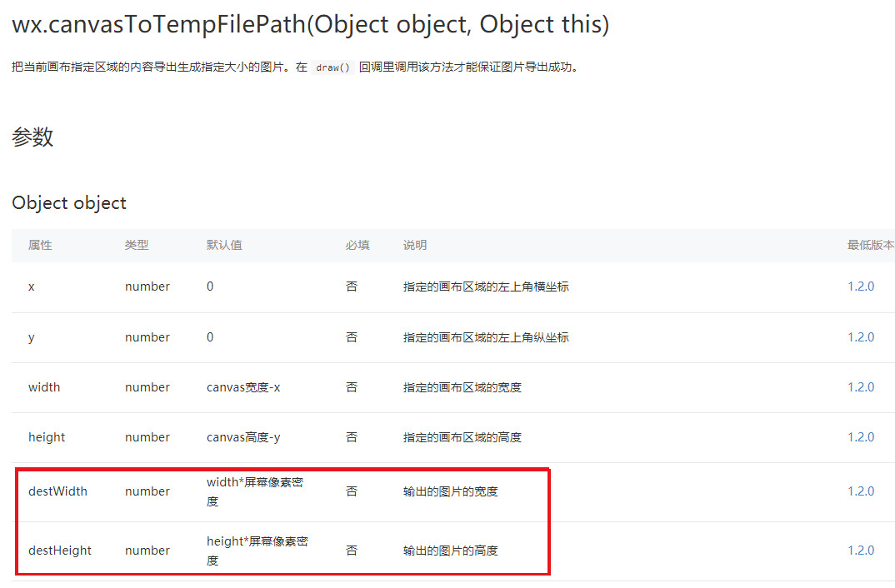
Task: Click the 1.2.0 link in height row
Action: [x=861, y=437]
